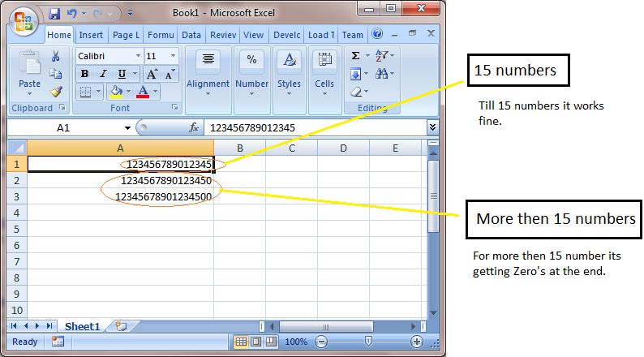Screen dimensions: 644x357
Task: Click the Fill down arrow icon
Action: click(356, 74)
